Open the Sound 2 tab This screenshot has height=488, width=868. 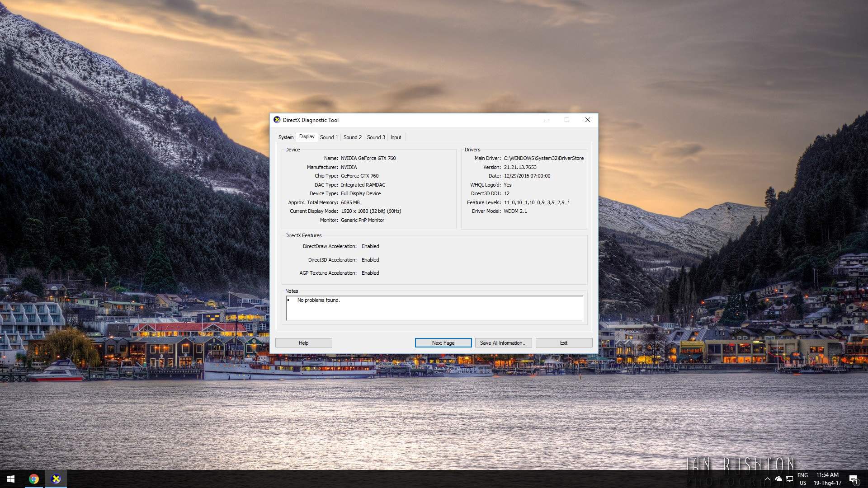click(352, 137)
